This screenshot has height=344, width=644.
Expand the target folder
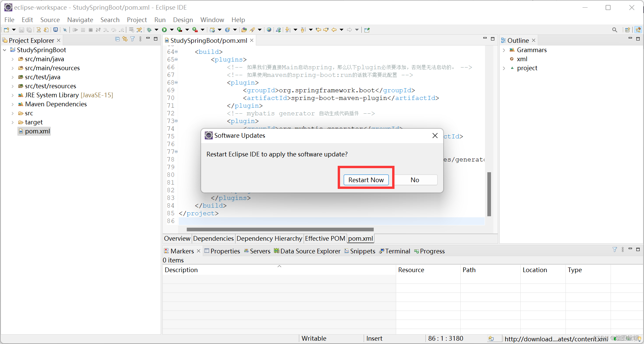[x=13, y=122]
